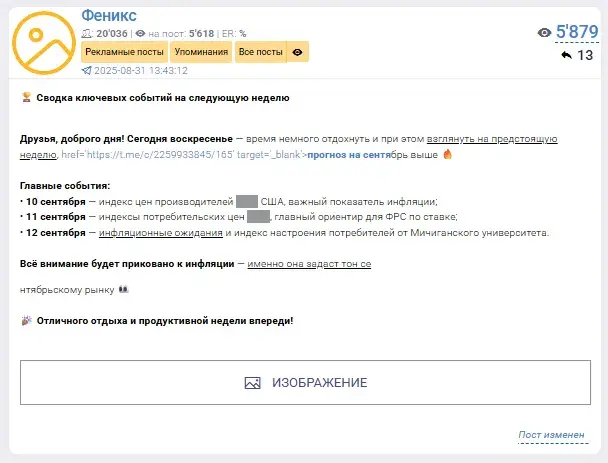This screenshot has height=463, width=608.
Task: Click the trophy emoji in the post heading
Action: (26, 97)
